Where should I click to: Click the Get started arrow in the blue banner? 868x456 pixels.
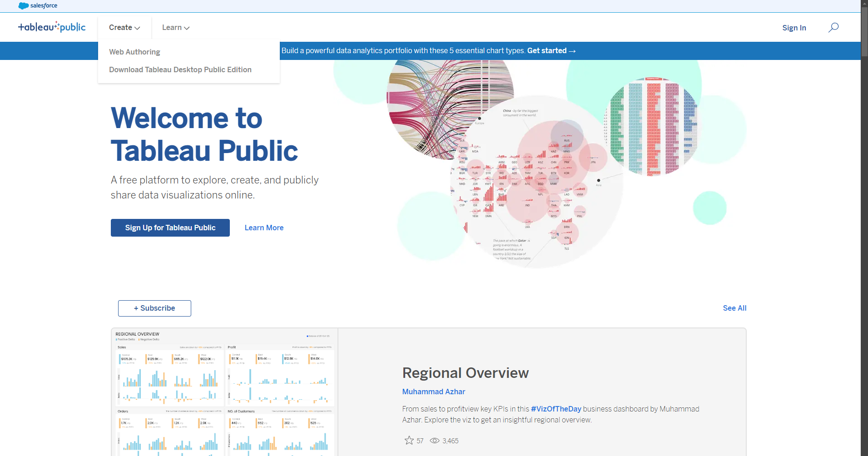pos(573,50)
